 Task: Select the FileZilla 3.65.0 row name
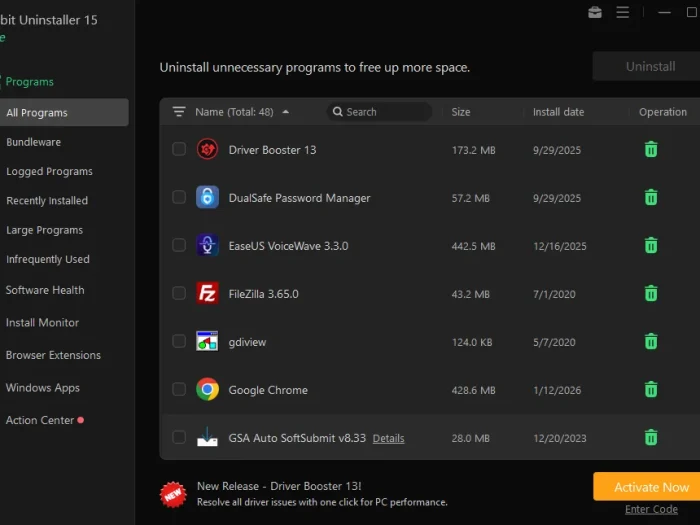pos(263,294)
